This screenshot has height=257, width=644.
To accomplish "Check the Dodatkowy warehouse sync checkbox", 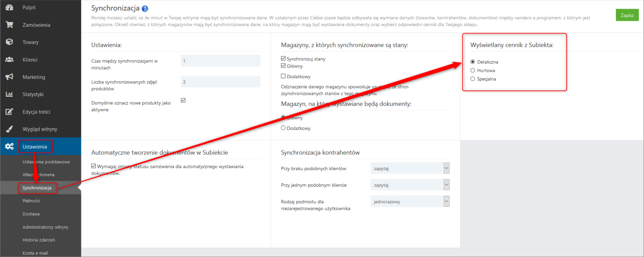I will point(283,76).
